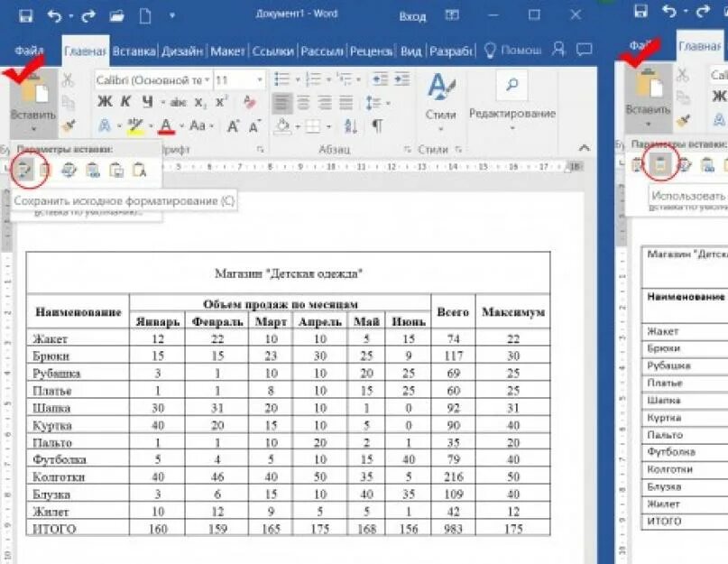The height and width of the screenshot is (564, 728).
Task: Switch to the Макет ribbon tab
Action: click(x=227, y=51)
